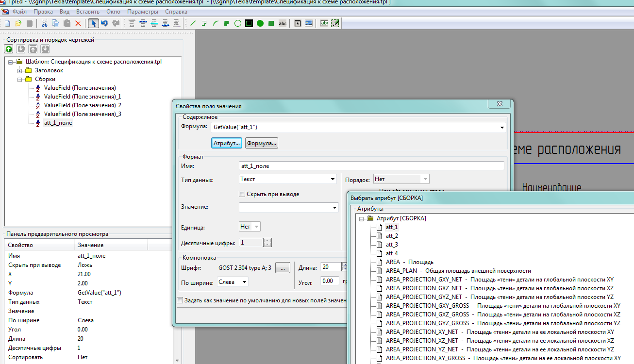Enable 'Скрыть при выводе' checkbox

[242, 194]
